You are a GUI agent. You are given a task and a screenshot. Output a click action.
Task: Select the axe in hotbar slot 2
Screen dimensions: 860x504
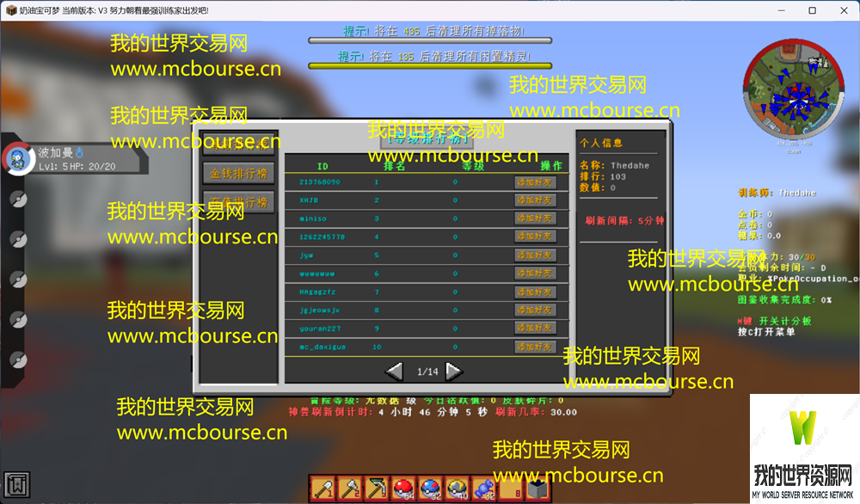(350, 488)
